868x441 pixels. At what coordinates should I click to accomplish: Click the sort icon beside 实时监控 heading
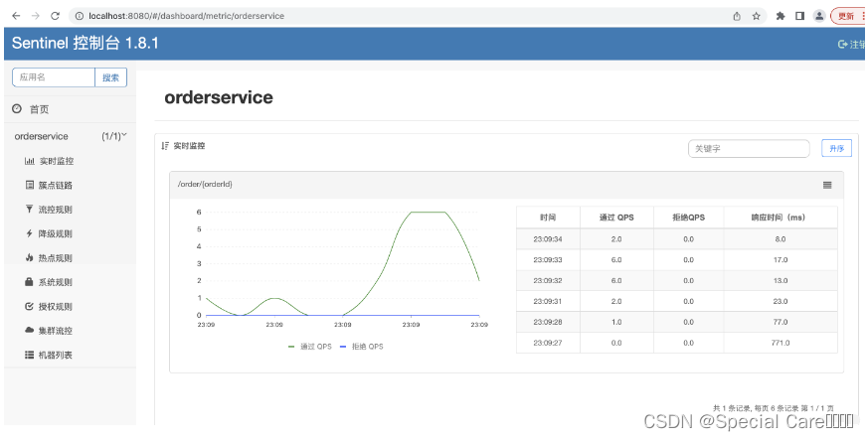click(x=164, y=146)
